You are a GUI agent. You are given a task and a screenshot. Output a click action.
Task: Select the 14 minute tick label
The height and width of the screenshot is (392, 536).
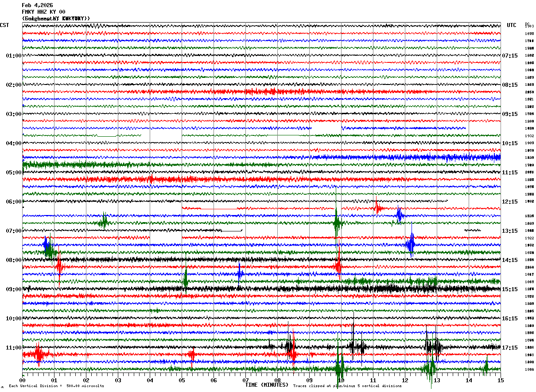[469, 380]
